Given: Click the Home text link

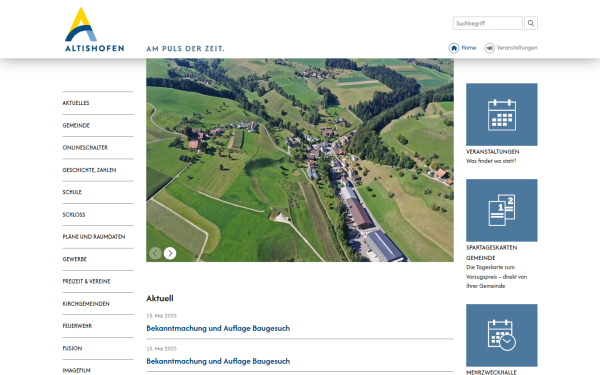Looking at the screenshot, I should pos(469,48).
